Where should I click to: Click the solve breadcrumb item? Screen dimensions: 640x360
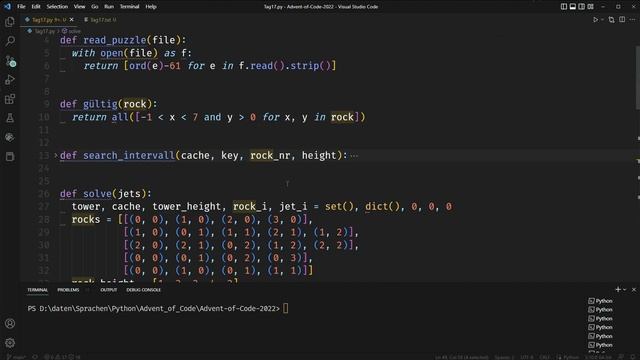coord(71,31)
